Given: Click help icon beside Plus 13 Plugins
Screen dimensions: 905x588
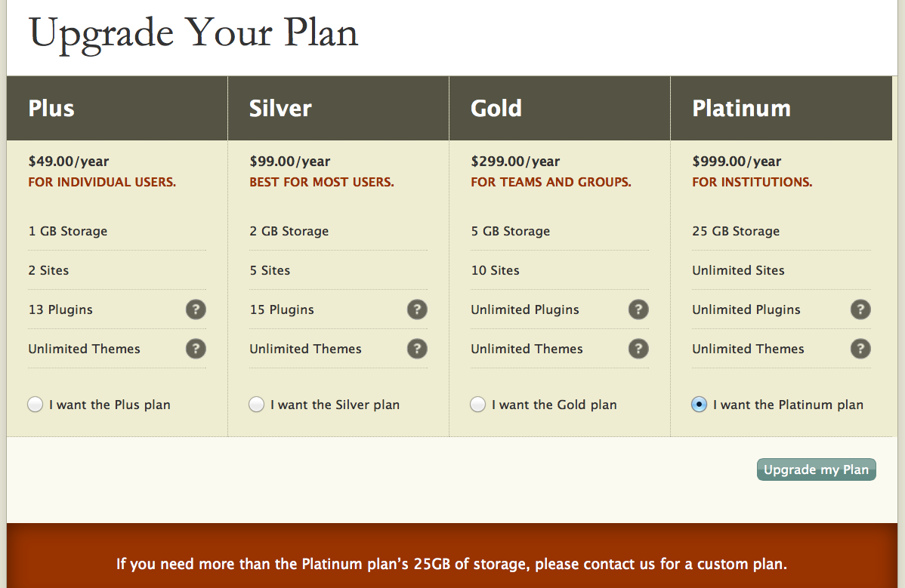Looking at the screenshot, I should [196, 309].
